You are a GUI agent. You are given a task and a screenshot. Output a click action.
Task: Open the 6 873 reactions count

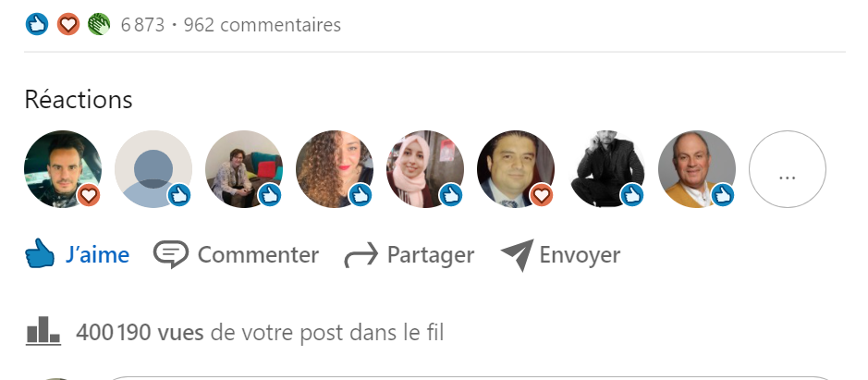tap(142, 25)
